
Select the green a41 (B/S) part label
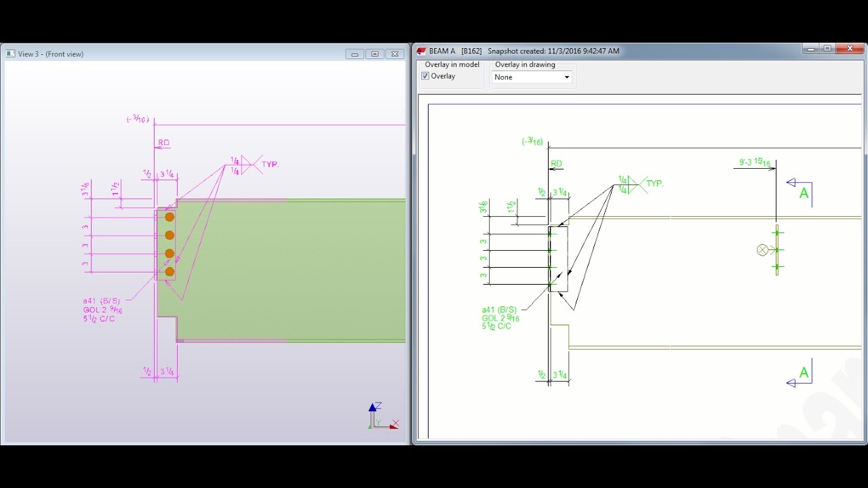tap(499, 310)
